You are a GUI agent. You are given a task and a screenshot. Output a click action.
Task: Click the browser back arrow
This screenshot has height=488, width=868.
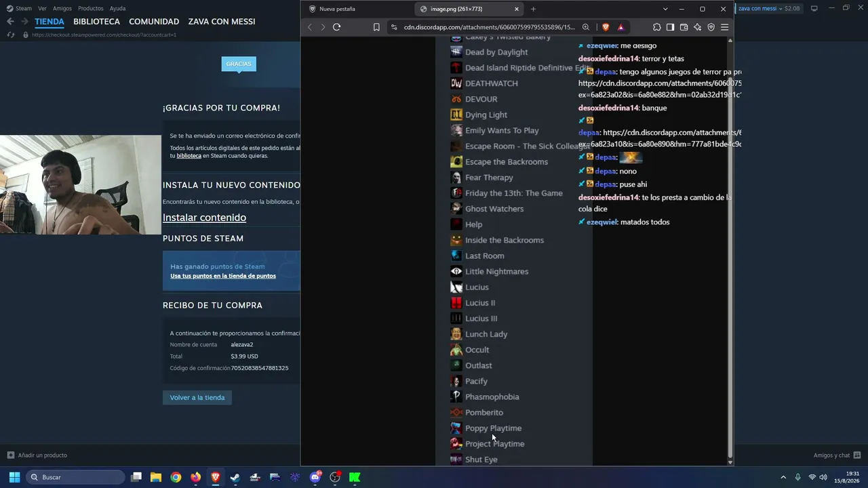(x=310, y=27)
